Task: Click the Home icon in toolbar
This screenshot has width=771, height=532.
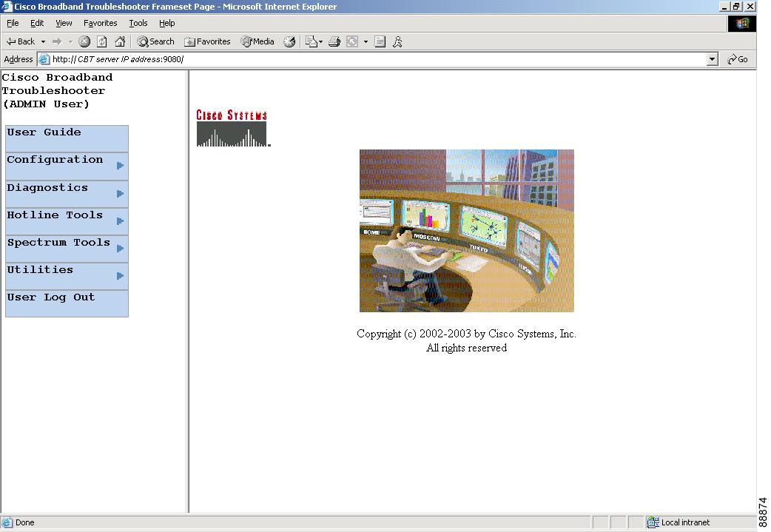Action: pos(120,41)
